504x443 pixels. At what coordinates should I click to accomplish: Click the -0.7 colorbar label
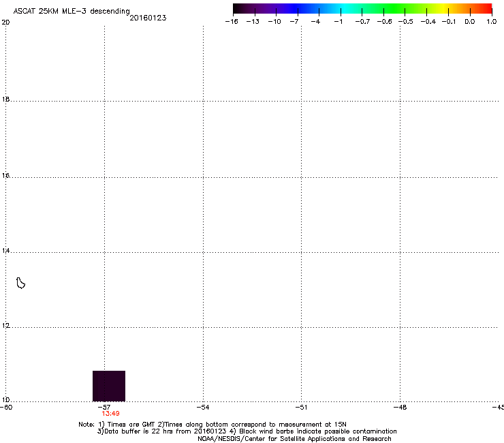[362, 22]
